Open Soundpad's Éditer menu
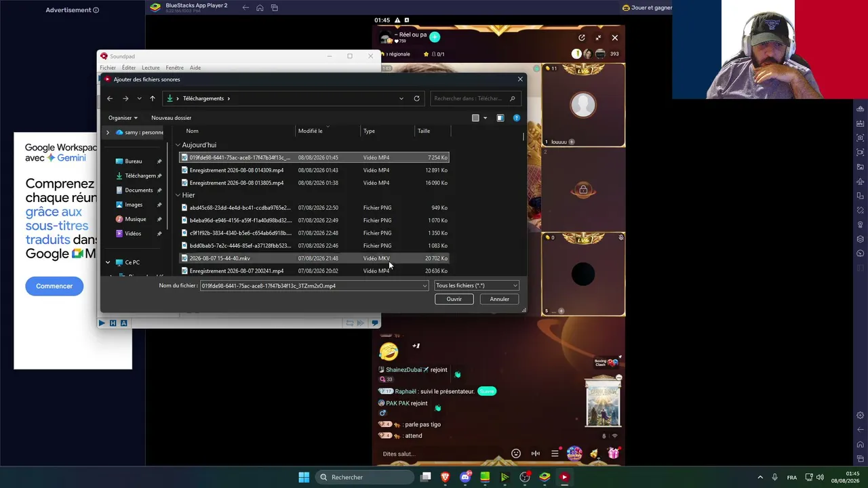 [129, 68]
